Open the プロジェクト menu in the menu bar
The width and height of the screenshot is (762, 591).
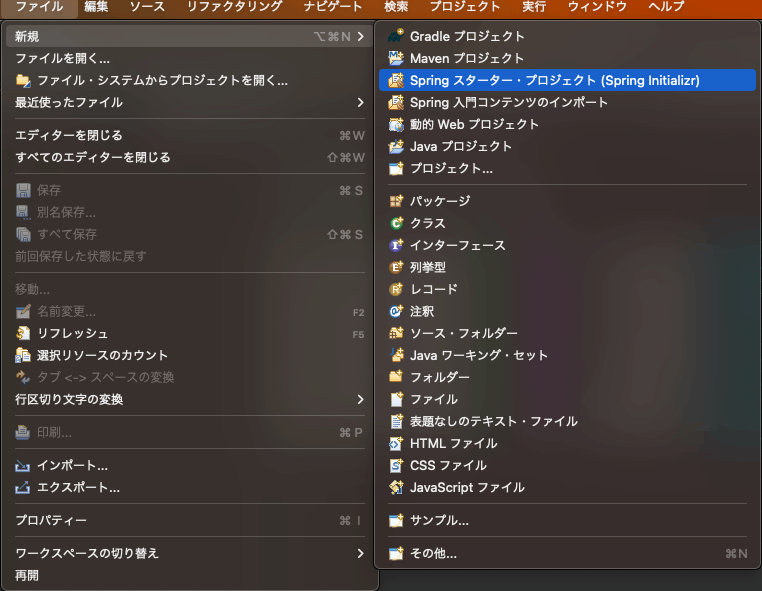point(465,7)
